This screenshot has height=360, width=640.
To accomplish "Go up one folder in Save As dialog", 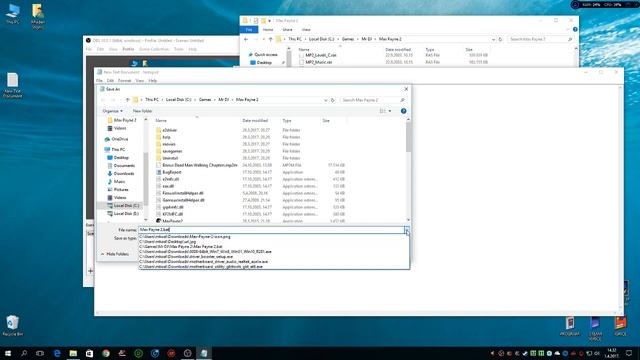I will 127,100.
